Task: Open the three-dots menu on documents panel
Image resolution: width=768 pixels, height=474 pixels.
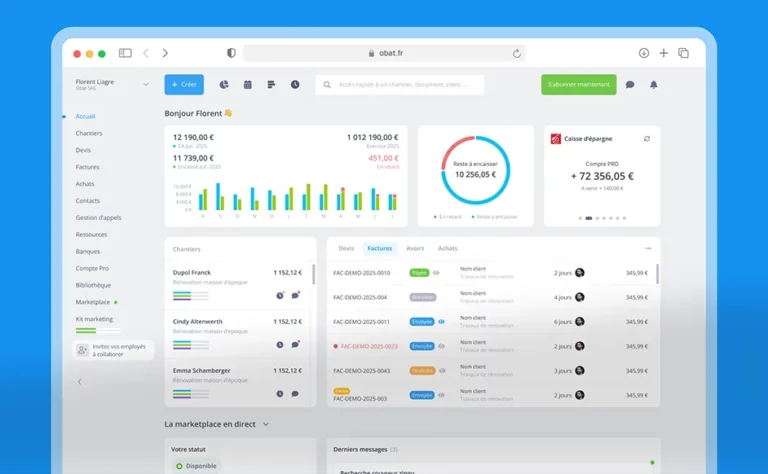Action: tap(648, 248)
